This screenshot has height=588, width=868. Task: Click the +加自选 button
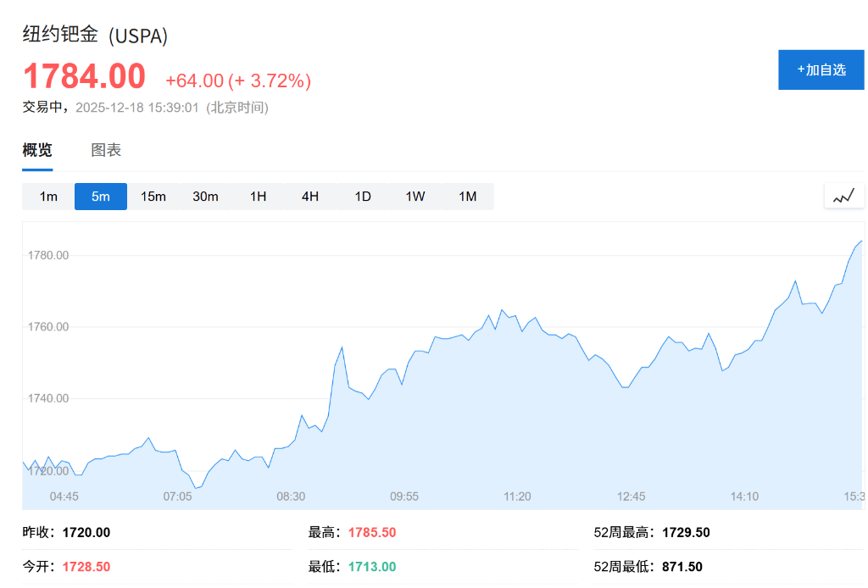click(821, 69)
